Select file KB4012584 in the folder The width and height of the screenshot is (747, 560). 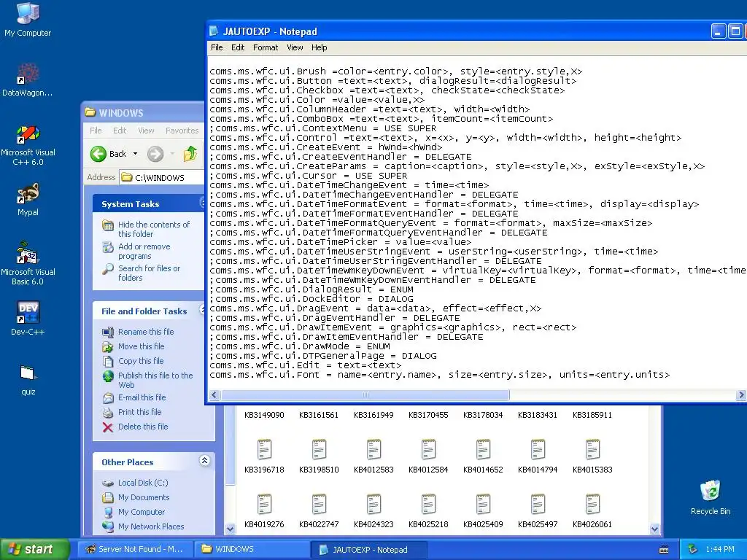428,456
